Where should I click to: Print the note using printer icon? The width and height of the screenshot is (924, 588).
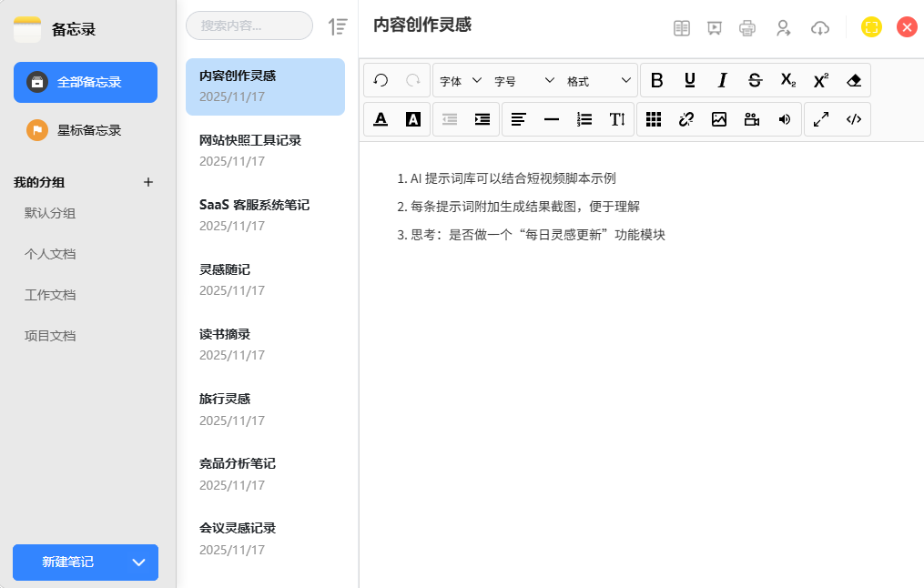click(x=747, y=28)
